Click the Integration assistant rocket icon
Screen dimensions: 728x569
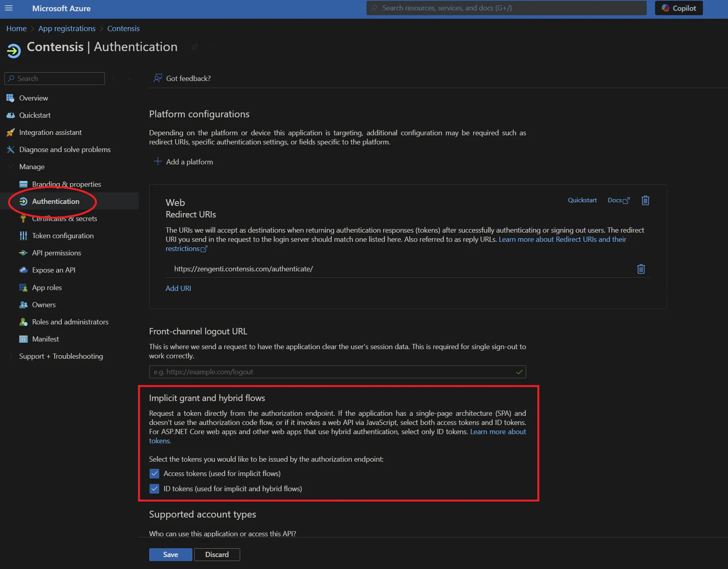click(10, 132)
